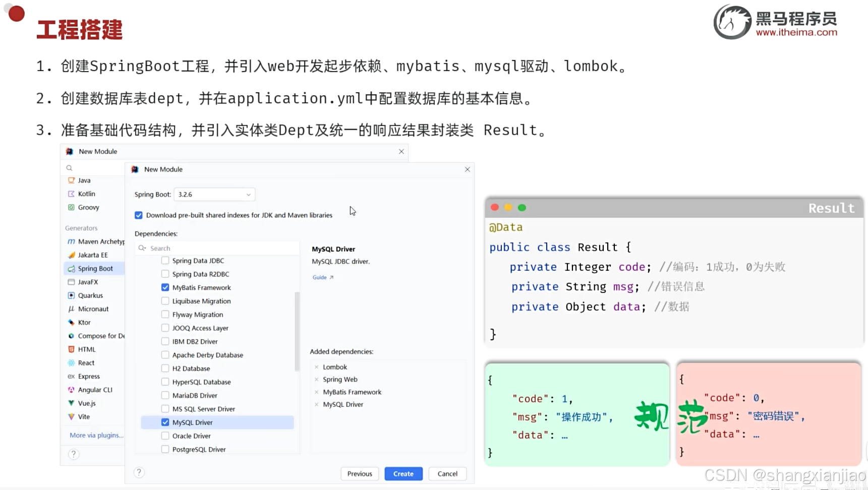The image size is (868, 490).
Task: Click the dependencies Search field
Action: pos(218,248)
